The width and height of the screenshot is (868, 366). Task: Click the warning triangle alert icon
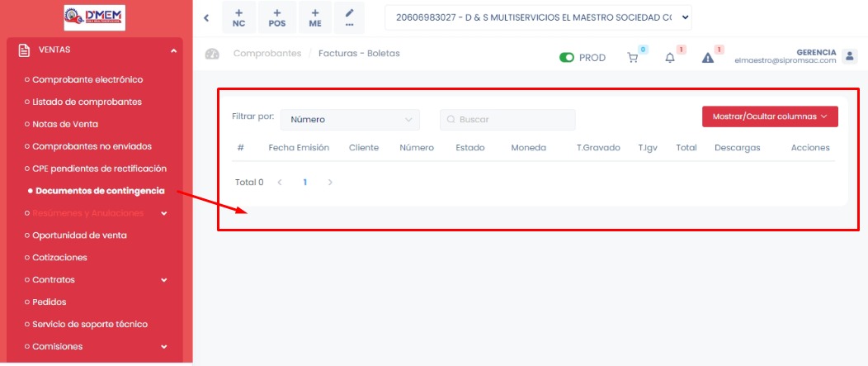(x=707, y=58)
